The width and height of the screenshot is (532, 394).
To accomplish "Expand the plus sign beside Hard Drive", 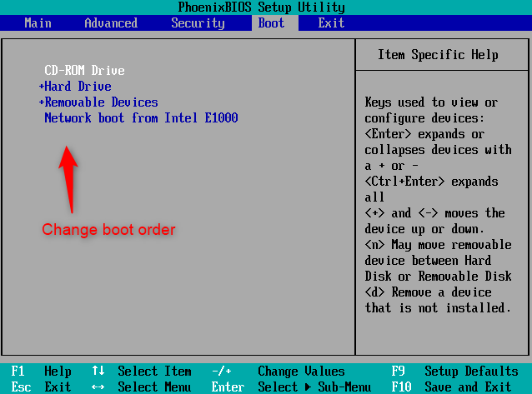I will click(42, 86).
